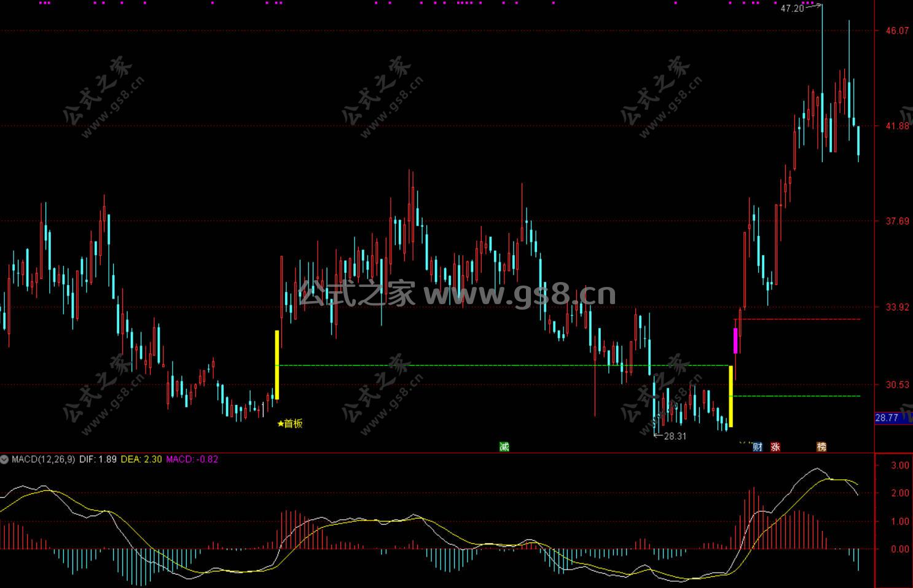Select the MACD(12,26,9) indicator title
913x588 pixels.
click(43, 459)
